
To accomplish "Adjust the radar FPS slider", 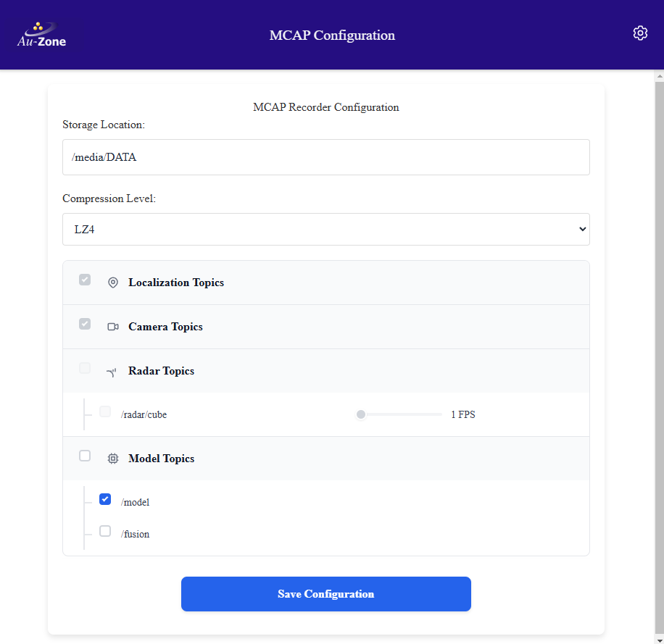I will 360,414.
